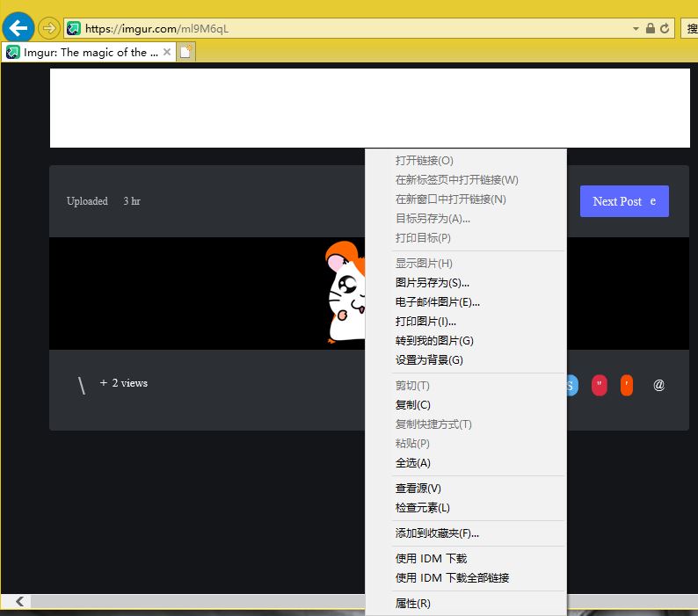
Task: Click the Imgur site favicon in address bar
Action: [74, 28]
